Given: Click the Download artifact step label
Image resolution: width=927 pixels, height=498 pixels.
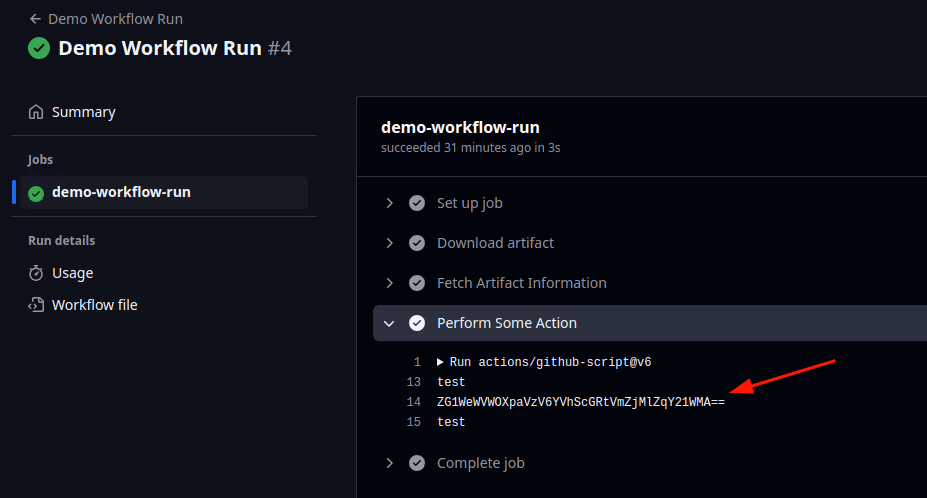Looking at the screenshot, I should point(495,243).
